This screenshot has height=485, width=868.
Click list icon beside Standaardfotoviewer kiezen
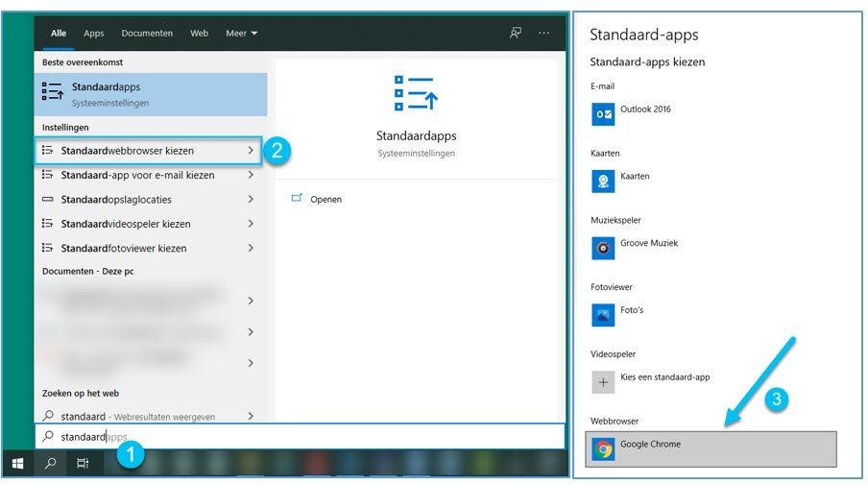[x=48, y=248]
